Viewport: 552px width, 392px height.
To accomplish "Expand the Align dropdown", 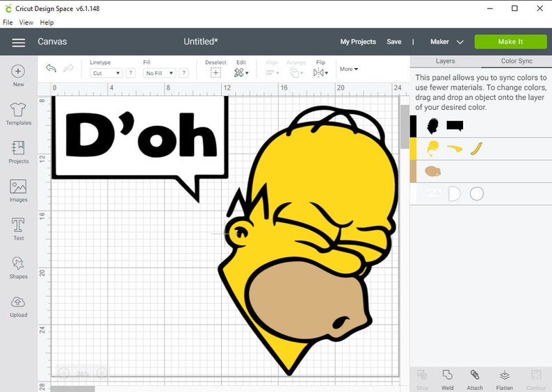I will coord(272,73).
